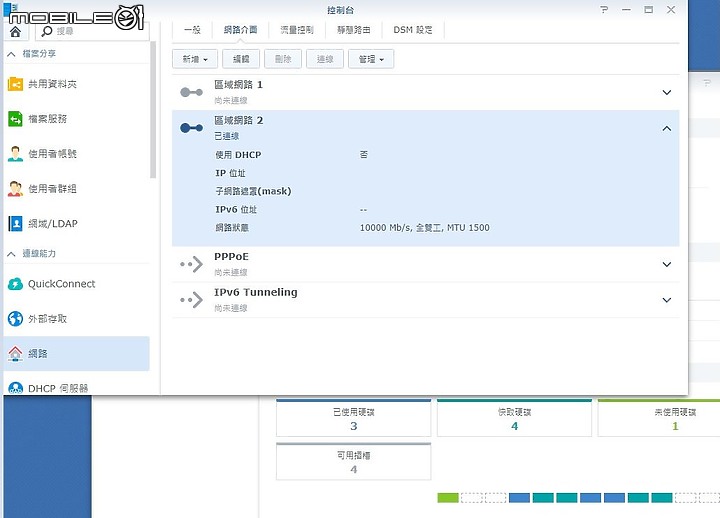Click the IPv6 Tunneling arrow icon
The height and width of the screenshot is (518, 720).
[191, 300]
